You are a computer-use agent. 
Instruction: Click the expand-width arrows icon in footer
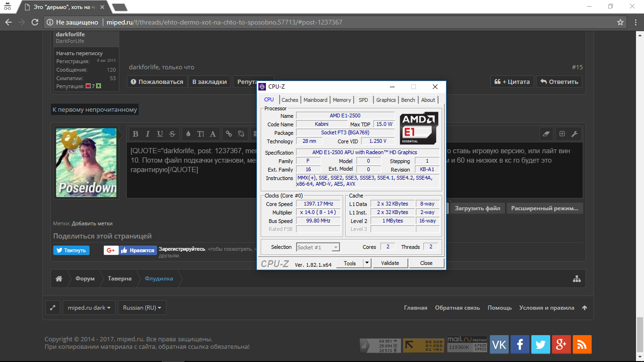click(x=52, y=308)
